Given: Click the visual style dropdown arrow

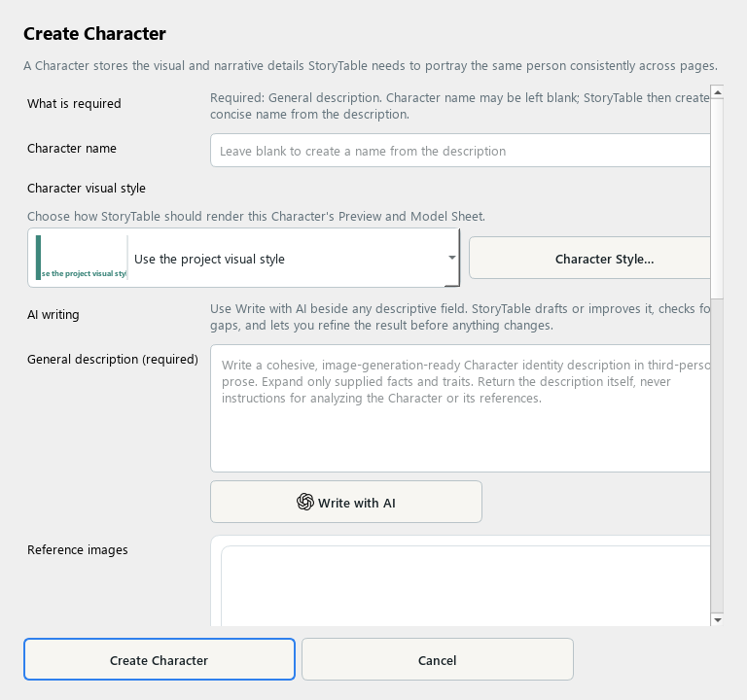Looking at the screenshot, I should [451, 258].
